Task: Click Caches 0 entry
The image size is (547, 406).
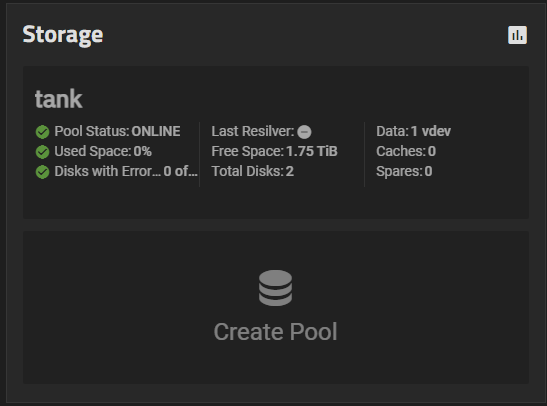Action: tap(406, 151)
